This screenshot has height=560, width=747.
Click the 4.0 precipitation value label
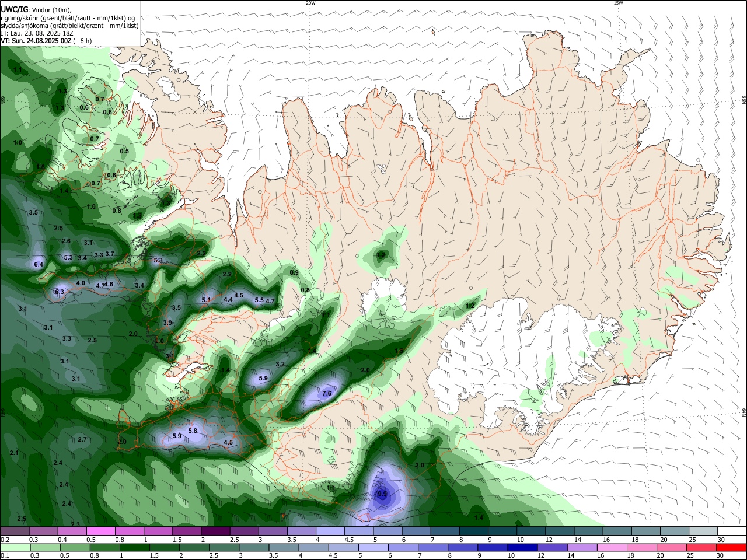click(x=81, y=283)
